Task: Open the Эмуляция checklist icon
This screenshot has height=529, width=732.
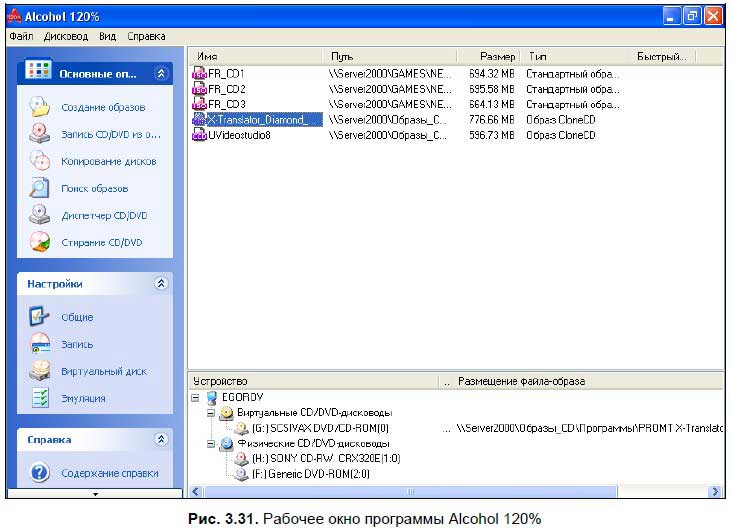Action: click(x=40, y=398)
